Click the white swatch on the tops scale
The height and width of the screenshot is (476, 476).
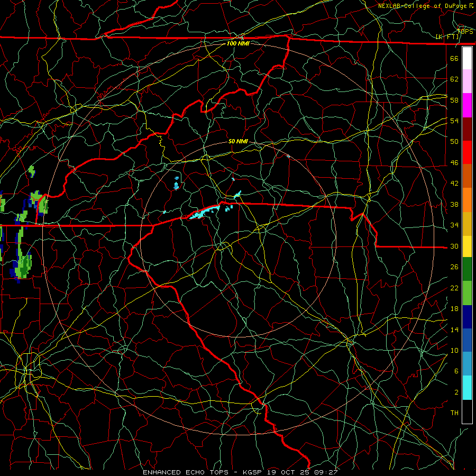(467, 58)
